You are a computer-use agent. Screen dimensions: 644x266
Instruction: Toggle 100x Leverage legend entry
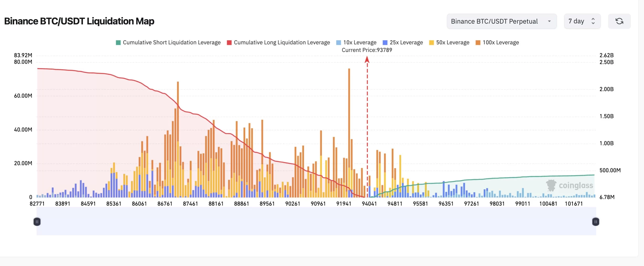(500, 42)
